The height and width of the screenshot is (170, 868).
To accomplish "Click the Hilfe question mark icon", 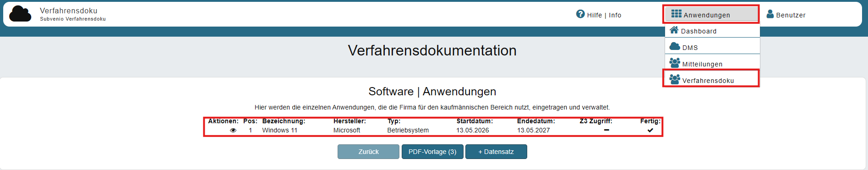I will coord(580,14).
